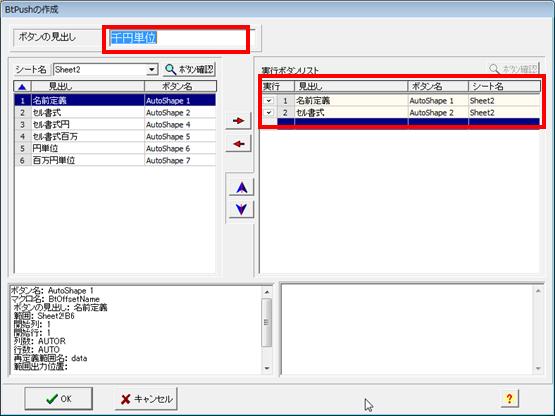Click the ボタン名 column header in right list
Image resolution: width=555 pixels, height=416 pixels.
438,86
